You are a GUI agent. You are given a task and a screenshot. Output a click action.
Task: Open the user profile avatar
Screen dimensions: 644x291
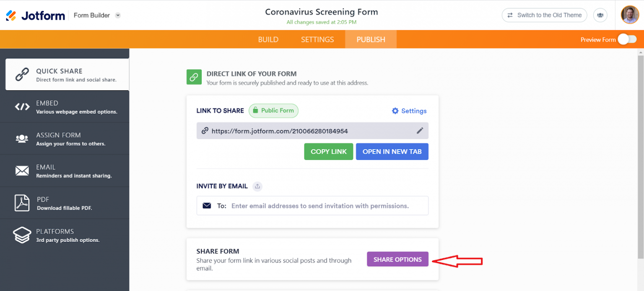[x=630, y=15]
